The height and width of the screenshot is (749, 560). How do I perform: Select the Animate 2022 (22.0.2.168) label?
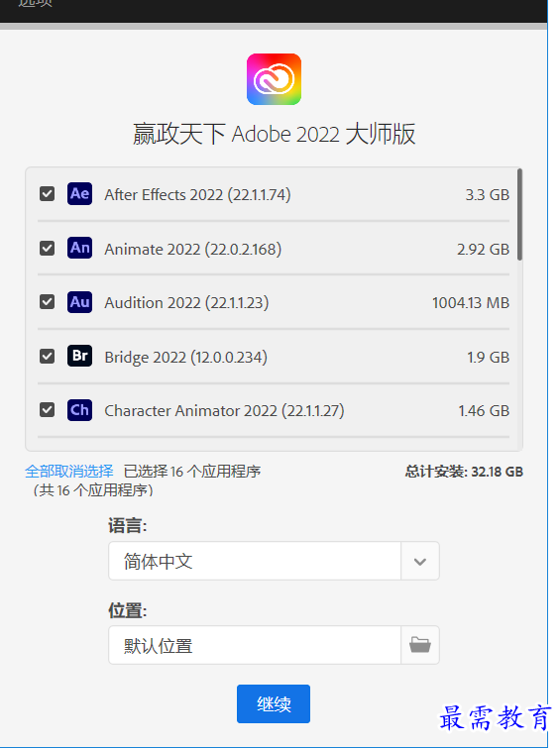point(193,250)
